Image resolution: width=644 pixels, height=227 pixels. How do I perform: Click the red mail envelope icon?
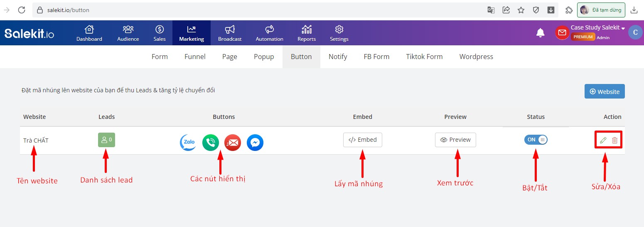coord(562,33)
